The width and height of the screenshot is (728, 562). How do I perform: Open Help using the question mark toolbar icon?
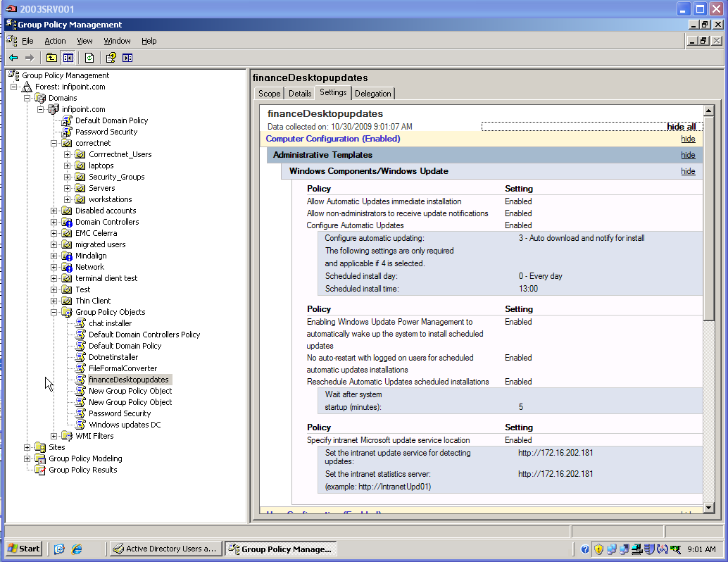coord(111,58)
